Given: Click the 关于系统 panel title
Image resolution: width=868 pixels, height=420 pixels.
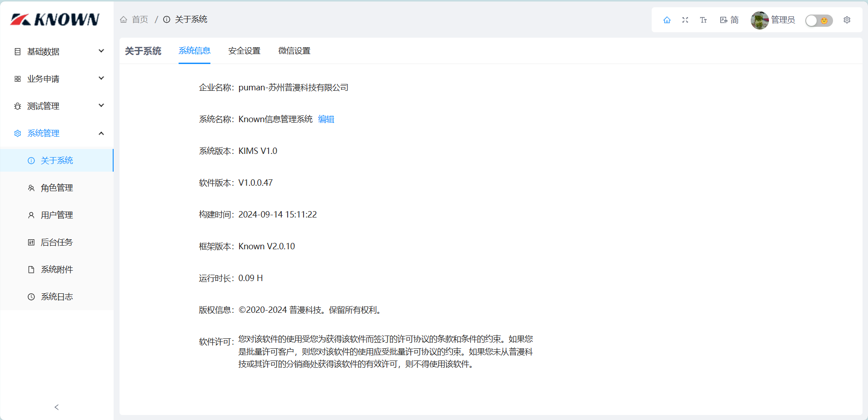Looking at the screenshot, I should click(143, 51).
